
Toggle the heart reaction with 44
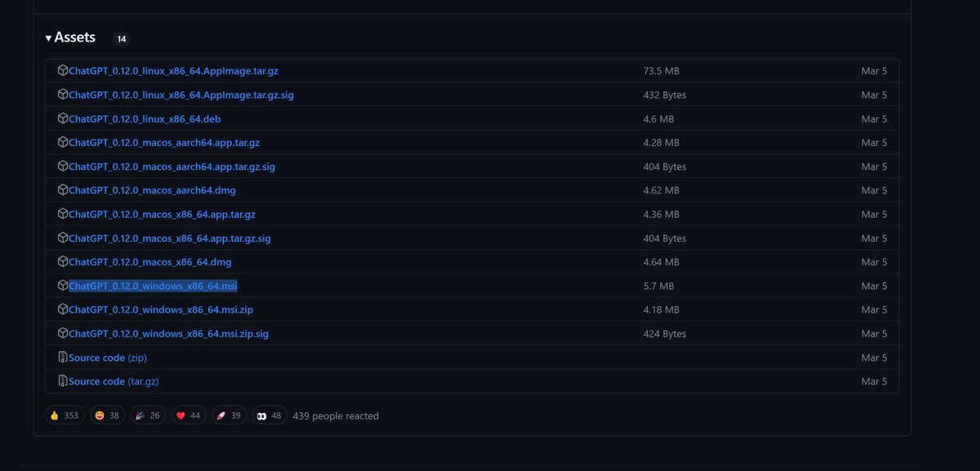[189, 415]
